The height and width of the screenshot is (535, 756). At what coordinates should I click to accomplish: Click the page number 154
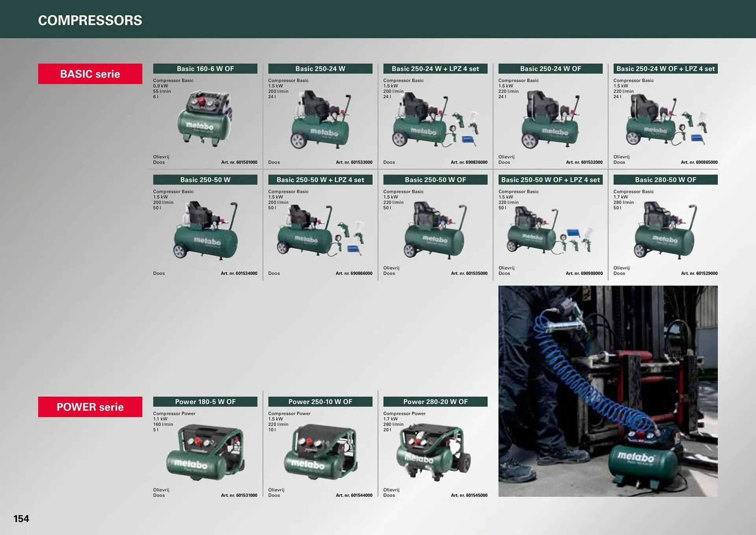pos(22,519)
